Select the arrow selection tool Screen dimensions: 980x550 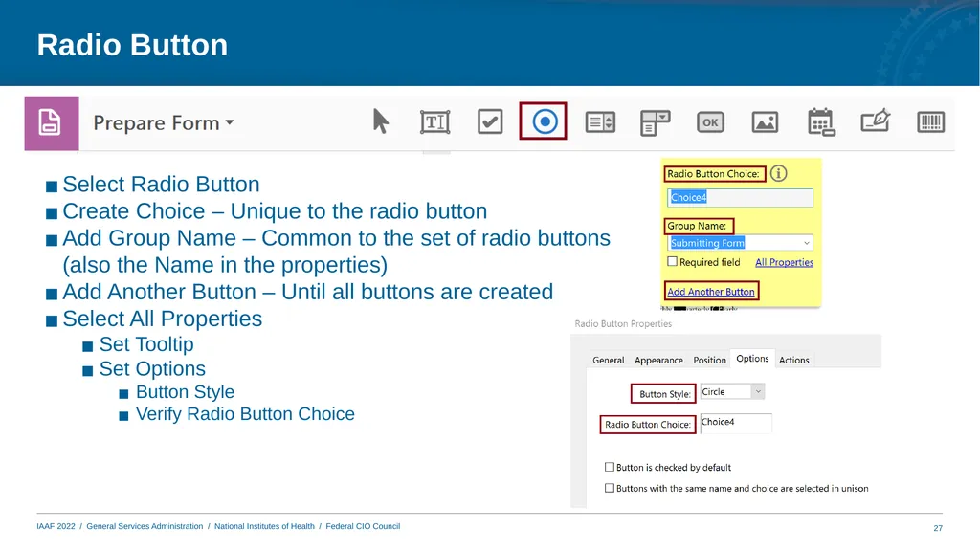click(x=380, y=121)
